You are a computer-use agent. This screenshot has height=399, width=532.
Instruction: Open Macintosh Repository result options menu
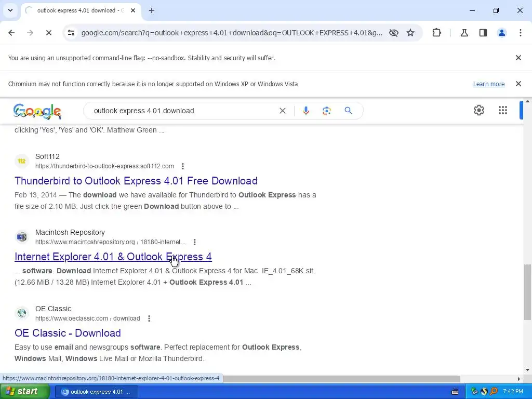(195, 242)
